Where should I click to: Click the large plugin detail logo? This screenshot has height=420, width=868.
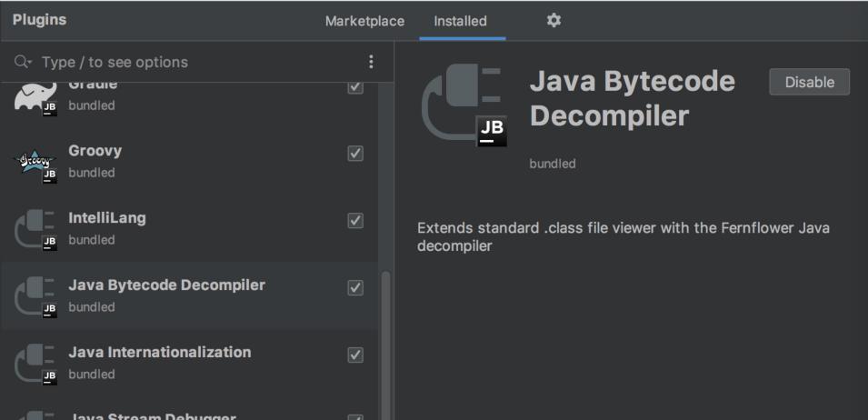click(x=464, y=106)
